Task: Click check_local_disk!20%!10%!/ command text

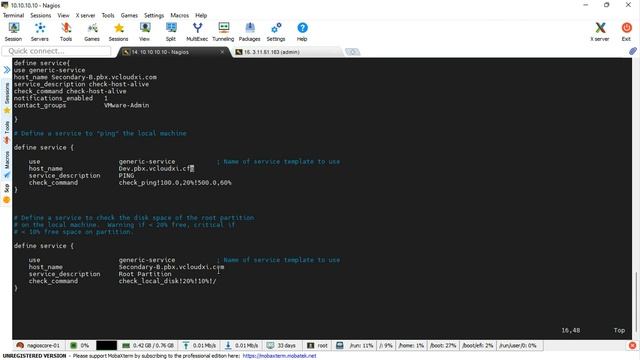Action: coord(167,281)
